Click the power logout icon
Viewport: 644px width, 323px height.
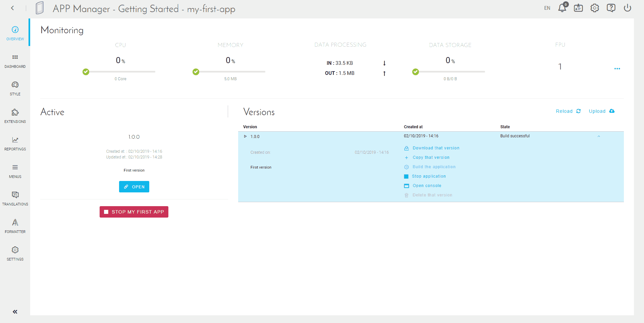click(x=628, y=8)
